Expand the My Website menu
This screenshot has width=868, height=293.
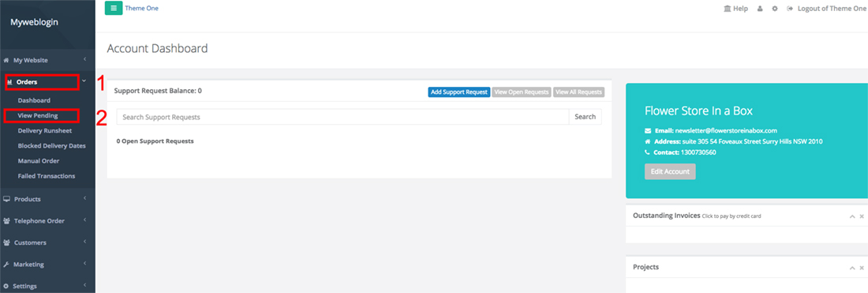coord(47,60)
